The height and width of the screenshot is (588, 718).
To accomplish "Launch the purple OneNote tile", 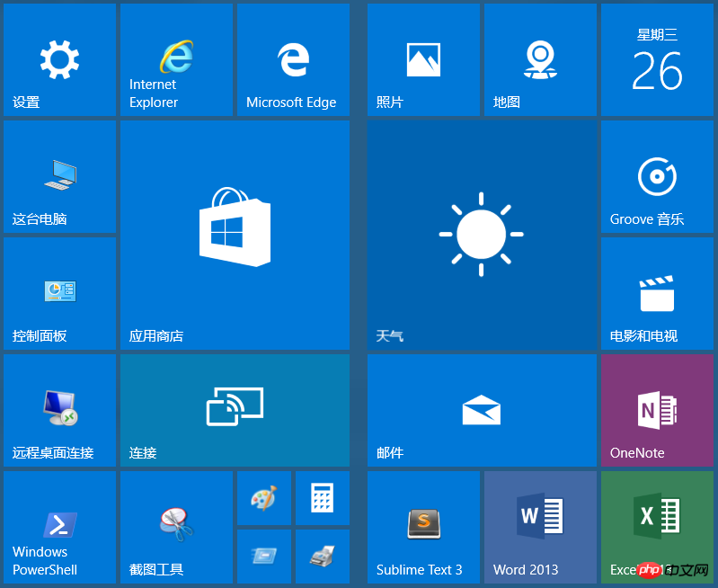I will click(x=657, y=410).
